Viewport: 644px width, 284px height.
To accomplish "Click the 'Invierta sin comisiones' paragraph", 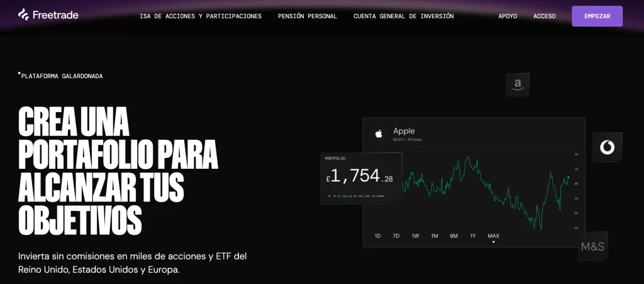I will (x=132, y=263).
